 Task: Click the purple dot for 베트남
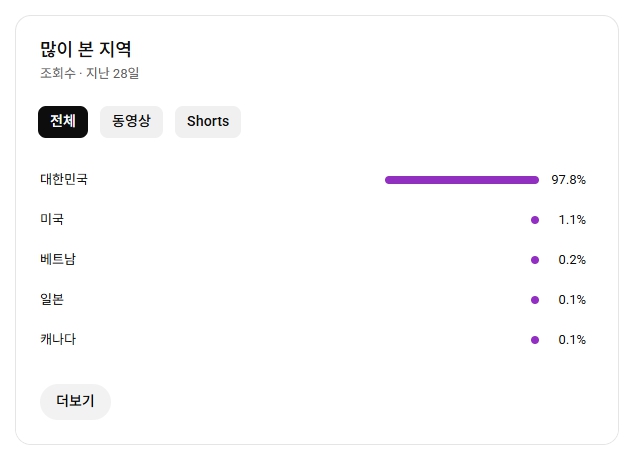(x=535, y=260)
